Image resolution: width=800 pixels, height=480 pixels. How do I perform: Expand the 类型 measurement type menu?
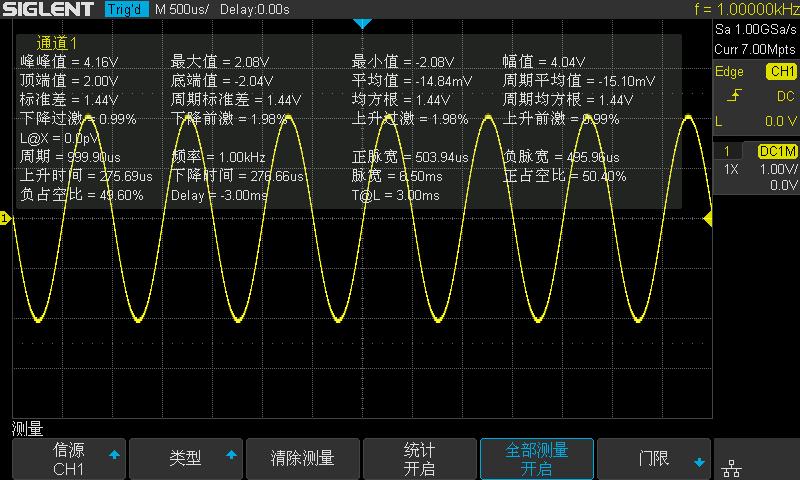coord(186,459)
